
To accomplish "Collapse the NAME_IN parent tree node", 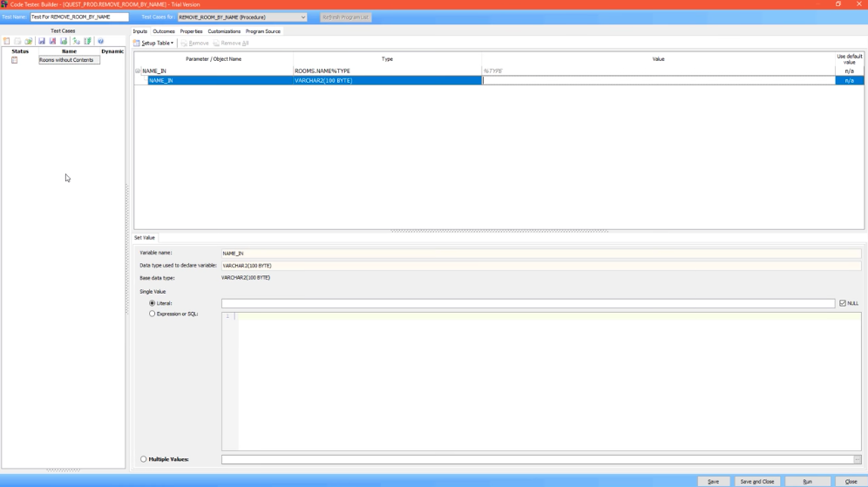I will tap(138, 71).
